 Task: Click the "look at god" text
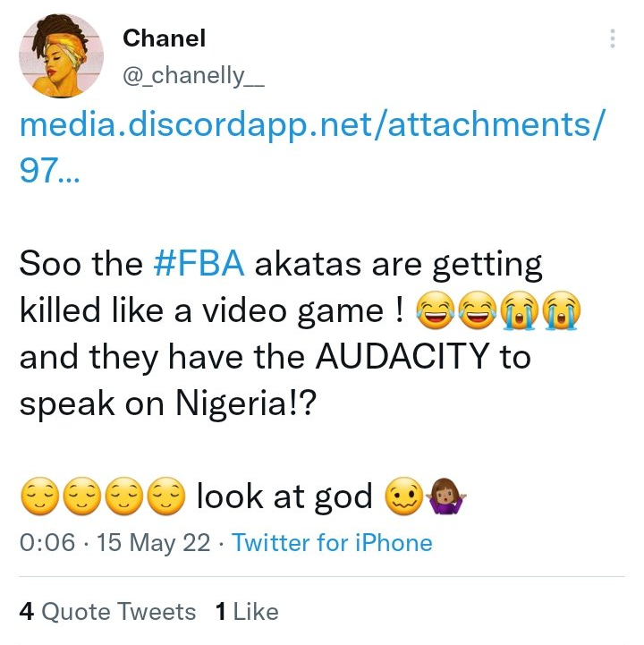point(284,496)
